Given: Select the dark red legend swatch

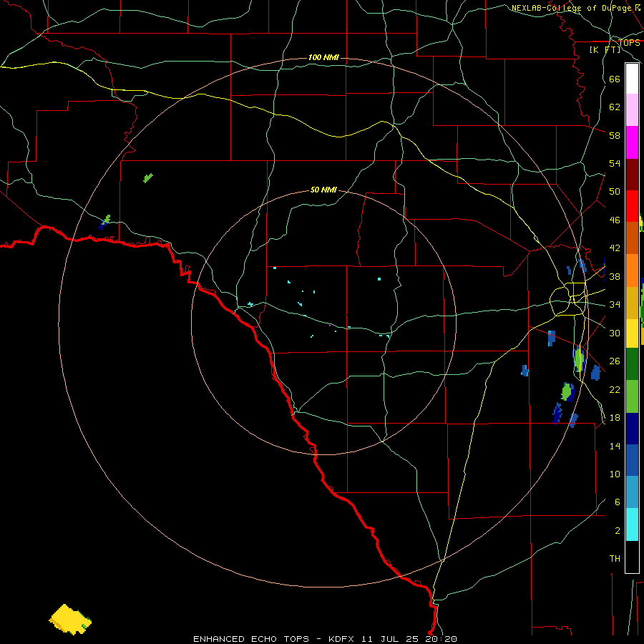Looking at the screenshot, I should (x=632, y=175).
